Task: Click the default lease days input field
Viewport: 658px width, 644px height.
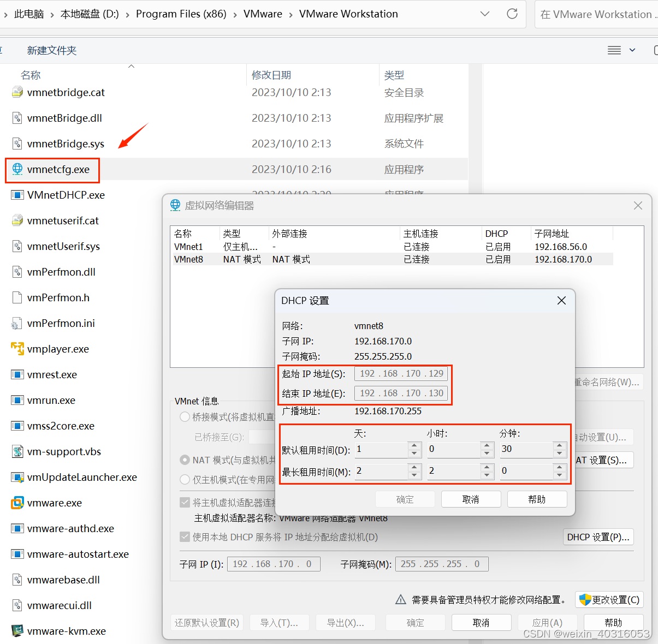Action: coord(381,449)
